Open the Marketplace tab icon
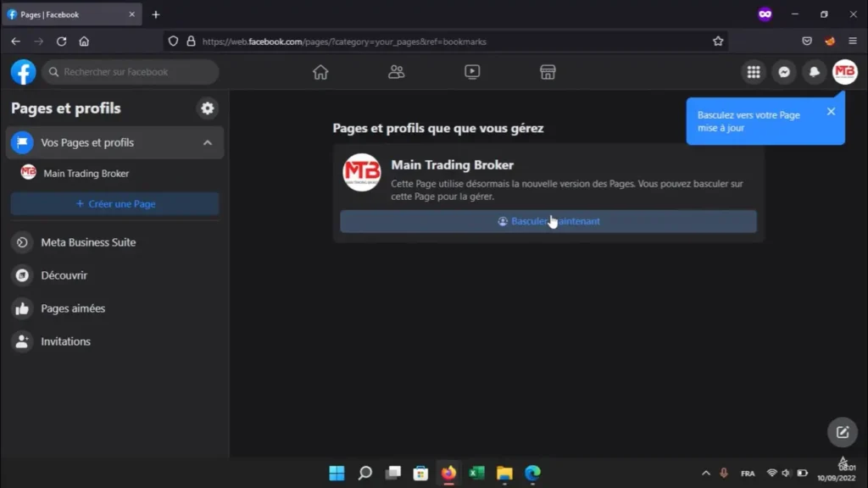868x488 pixels. pyautogui.click(x=548, y=72)
